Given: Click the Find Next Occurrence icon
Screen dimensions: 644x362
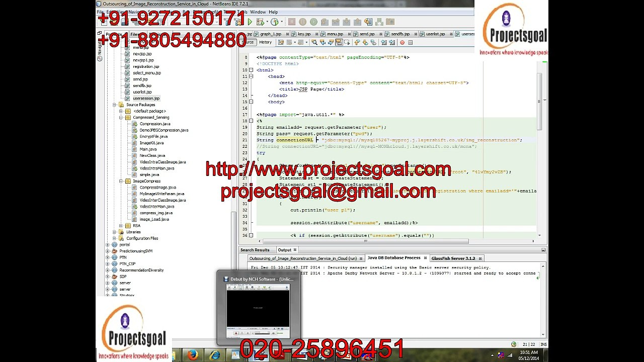Looking at the screenshot, I should (x=331, y=43).
